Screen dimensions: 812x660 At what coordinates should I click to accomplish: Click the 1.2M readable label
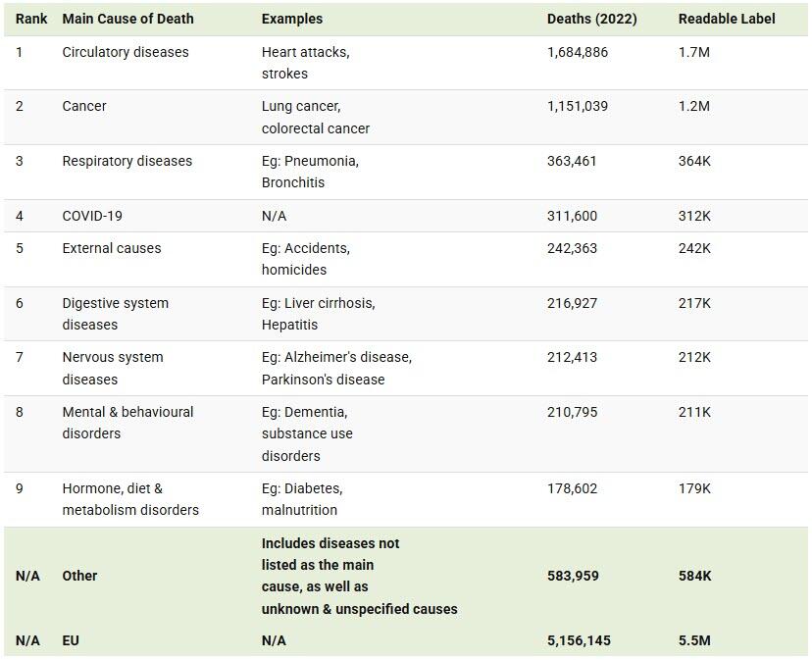pos(694,106)
